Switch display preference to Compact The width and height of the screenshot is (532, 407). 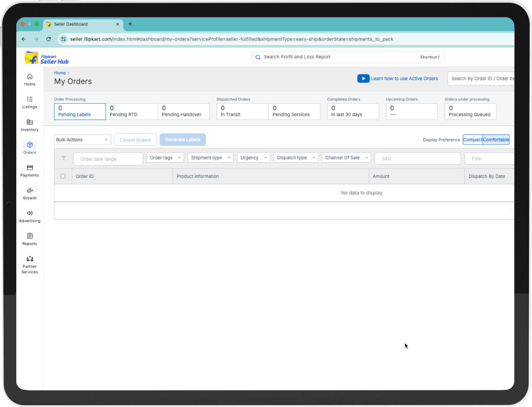point(473,140)
